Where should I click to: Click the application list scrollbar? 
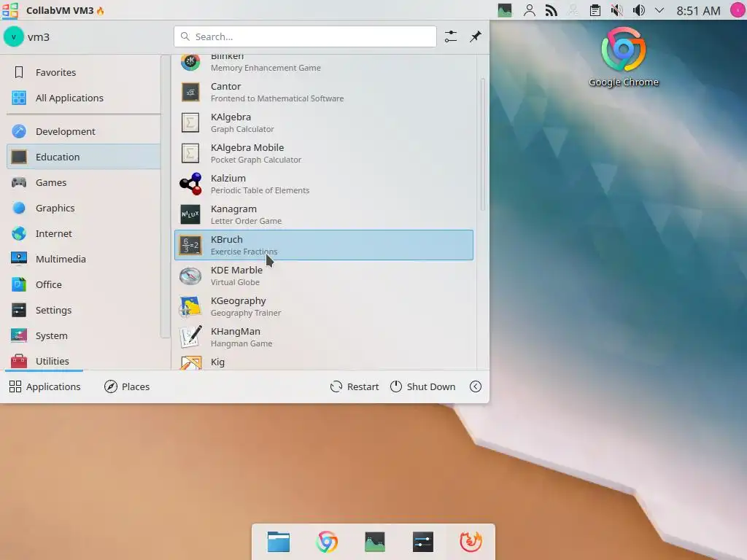point(483,144)
